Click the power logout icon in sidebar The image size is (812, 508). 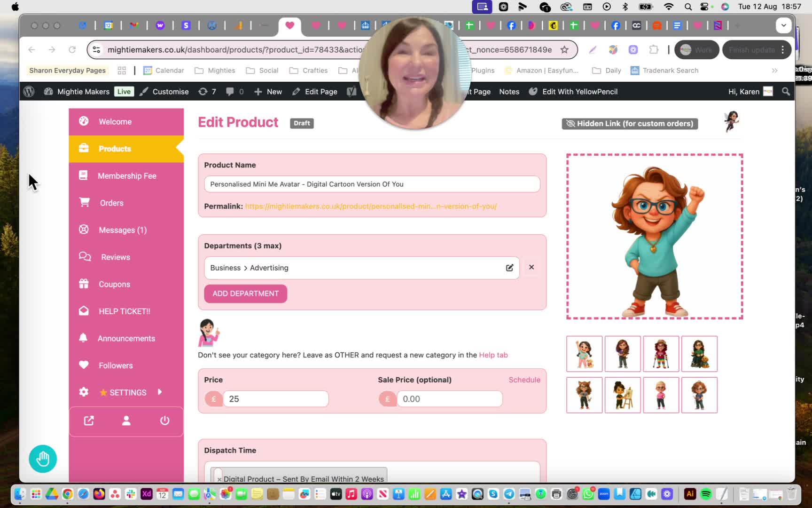pyautogui.click(x=164, y=421)
